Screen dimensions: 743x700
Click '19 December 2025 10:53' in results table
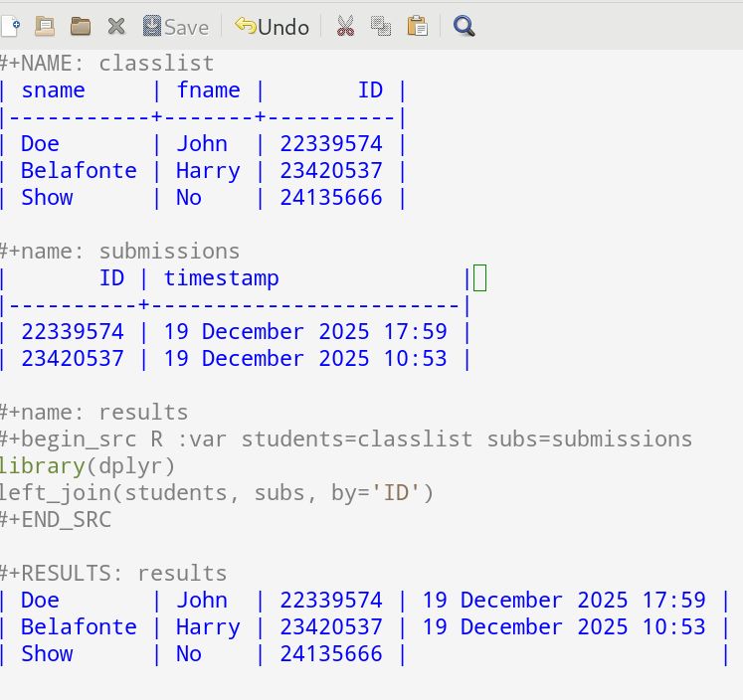coord(564,627)
